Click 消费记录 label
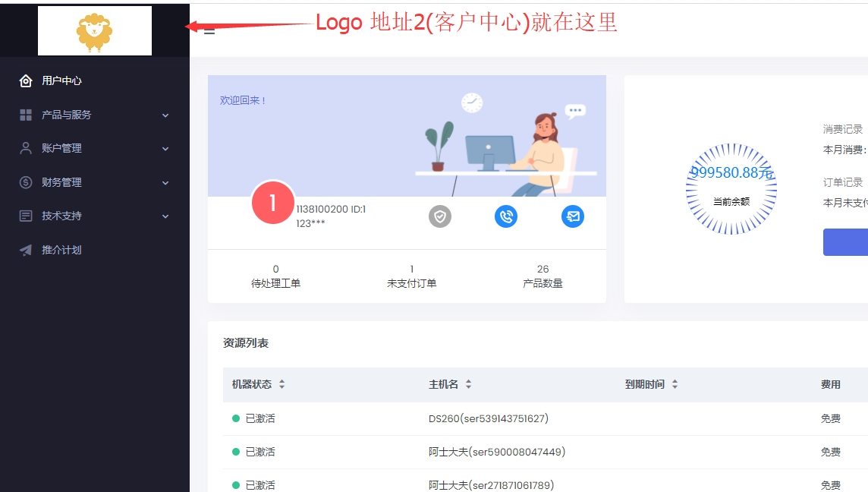This screenshot has width=868, height=492. 842,129
